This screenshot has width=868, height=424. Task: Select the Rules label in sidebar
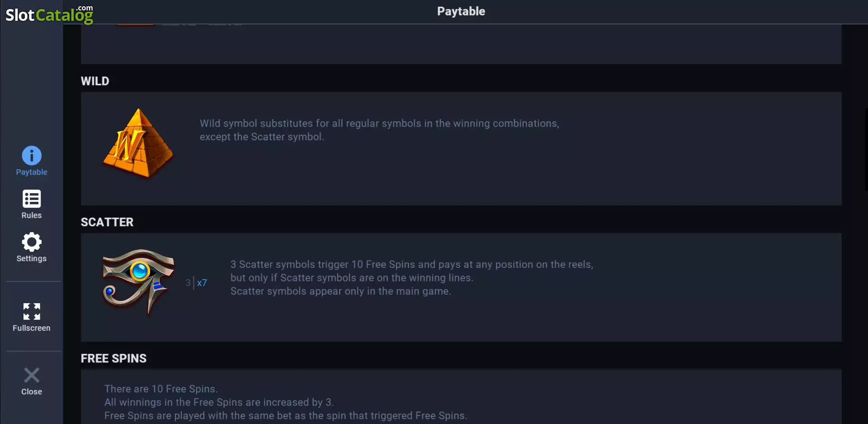(32, 215)
